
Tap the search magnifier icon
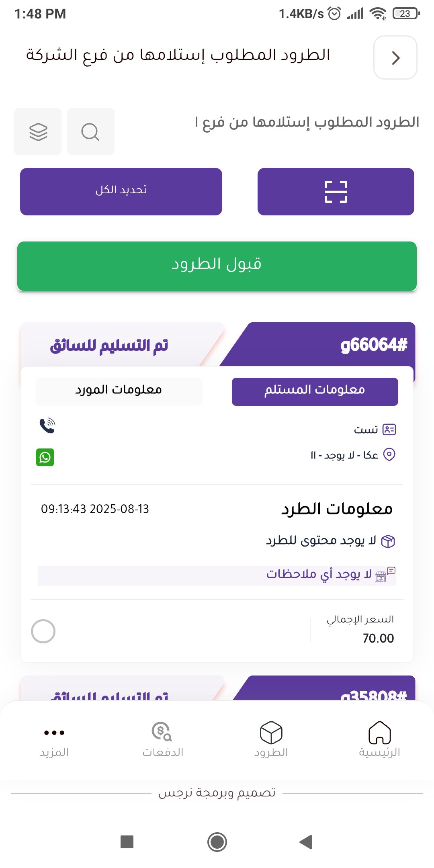[x=90, y=131]
